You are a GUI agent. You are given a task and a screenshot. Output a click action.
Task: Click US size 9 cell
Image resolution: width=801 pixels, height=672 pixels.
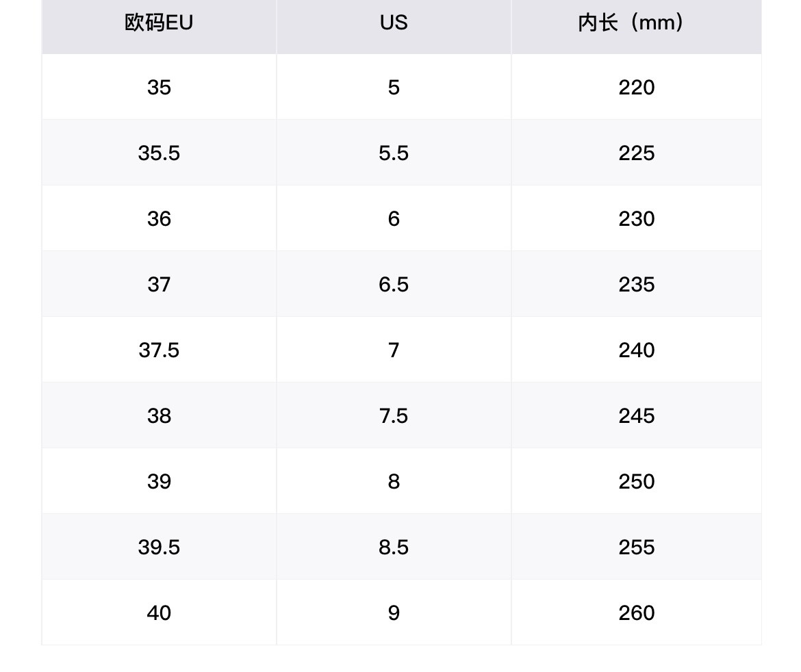tap(394, 612)
